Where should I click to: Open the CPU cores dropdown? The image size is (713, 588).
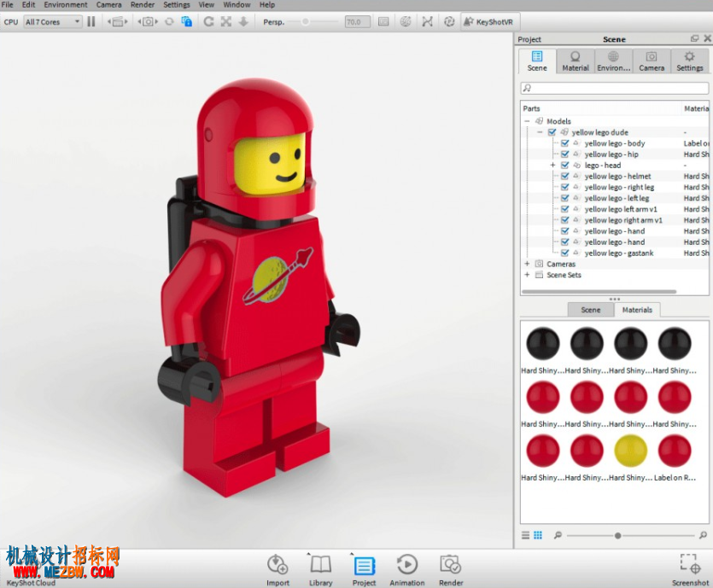[x=53, y=22]
